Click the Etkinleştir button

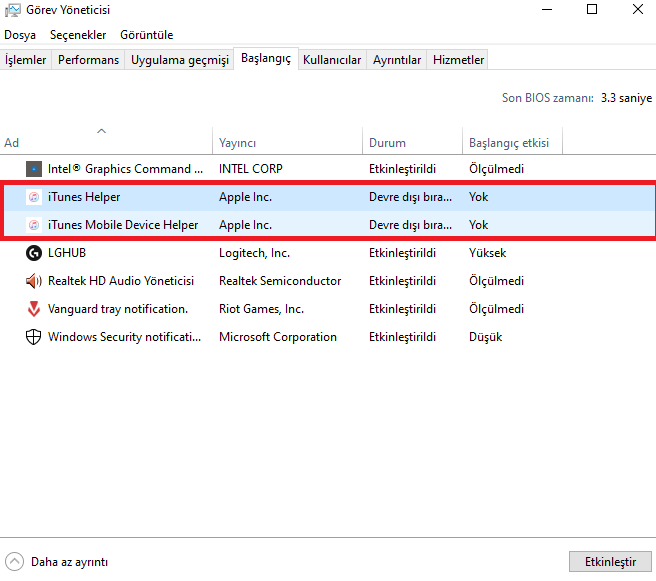610,562
